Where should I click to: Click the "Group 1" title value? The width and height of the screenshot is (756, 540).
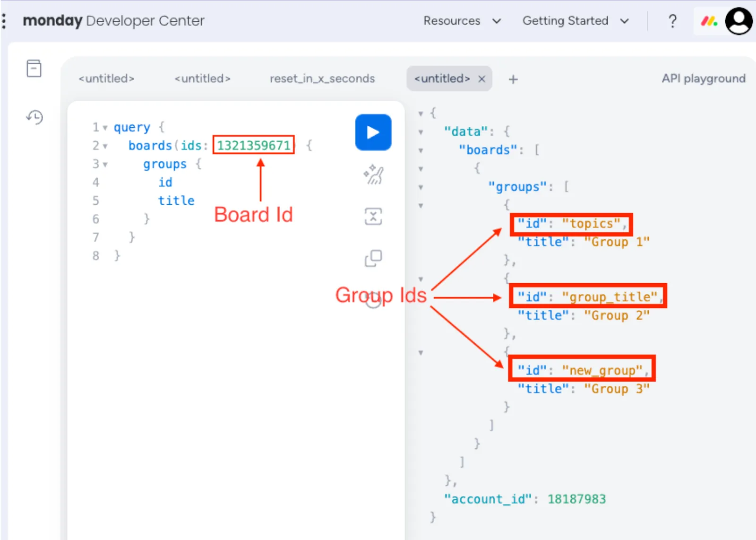617,242
